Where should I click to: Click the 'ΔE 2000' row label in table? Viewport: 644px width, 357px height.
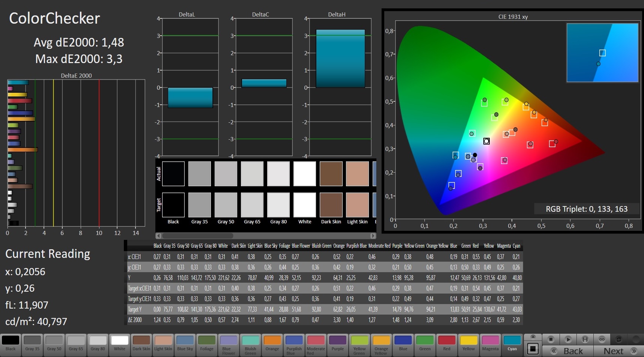(x=135, y=320)
